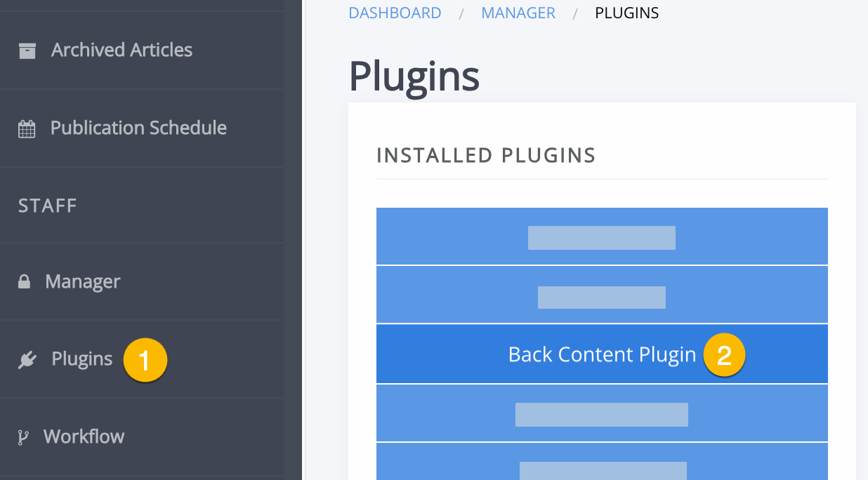The image size is (868, 480).
Task: Click the plugin row directly below Back Content Plugin
Action: tap(602, 413)
